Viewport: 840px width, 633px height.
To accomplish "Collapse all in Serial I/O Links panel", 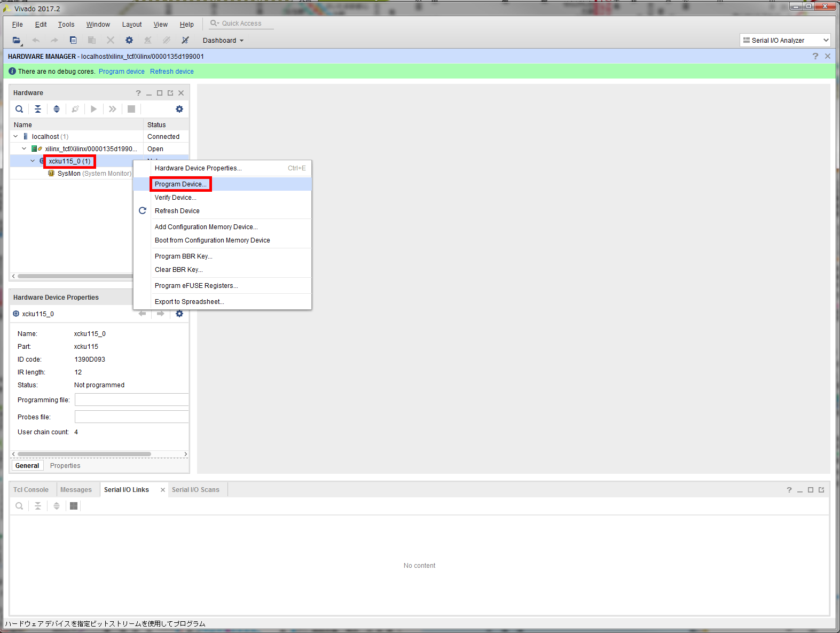I will point(38,506).
